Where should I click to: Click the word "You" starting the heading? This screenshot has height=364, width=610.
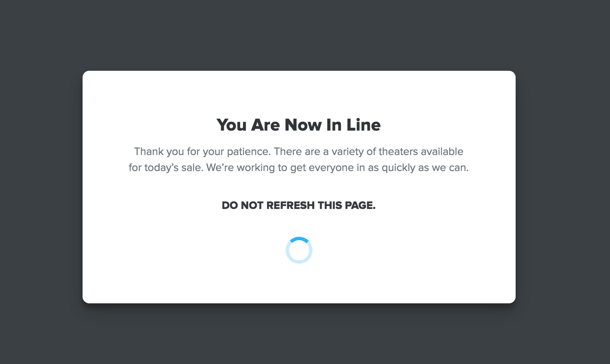pyautogui.click(x=232, y=125)
